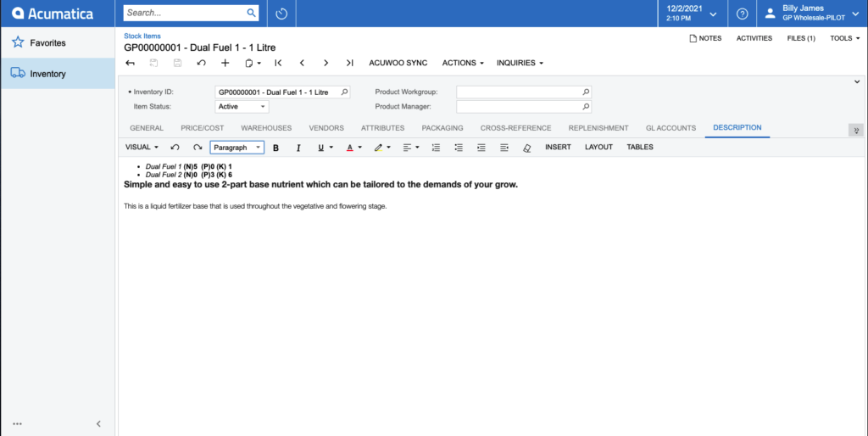Show more tabs with double chevron
The image size is (868, 436).
[856, 130]
